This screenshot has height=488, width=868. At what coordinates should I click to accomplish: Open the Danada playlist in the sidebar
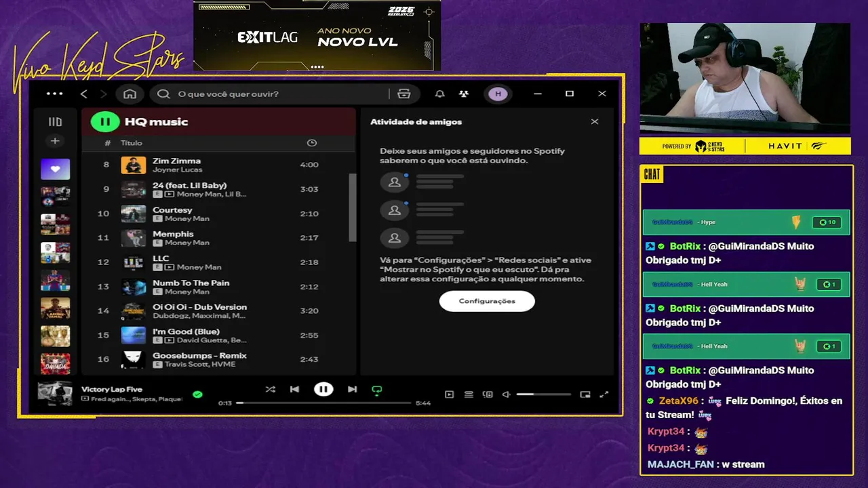click(55, 364)
